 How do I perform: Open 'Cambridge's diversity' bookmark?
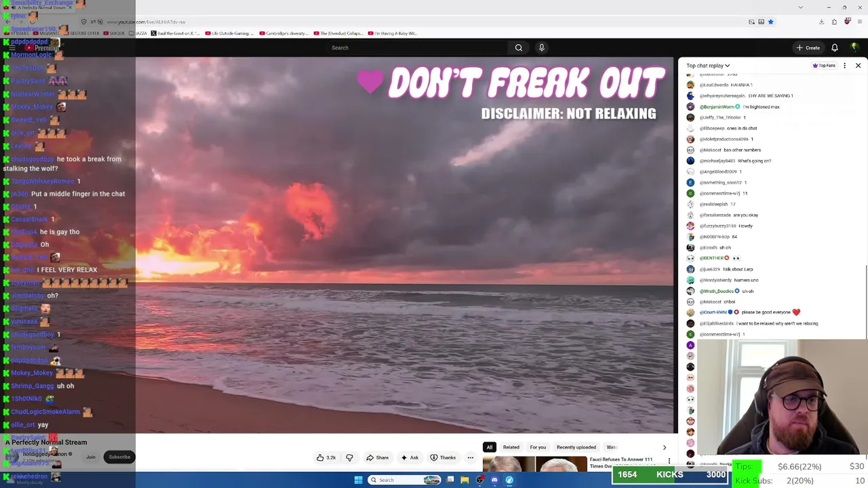point(283,33)
